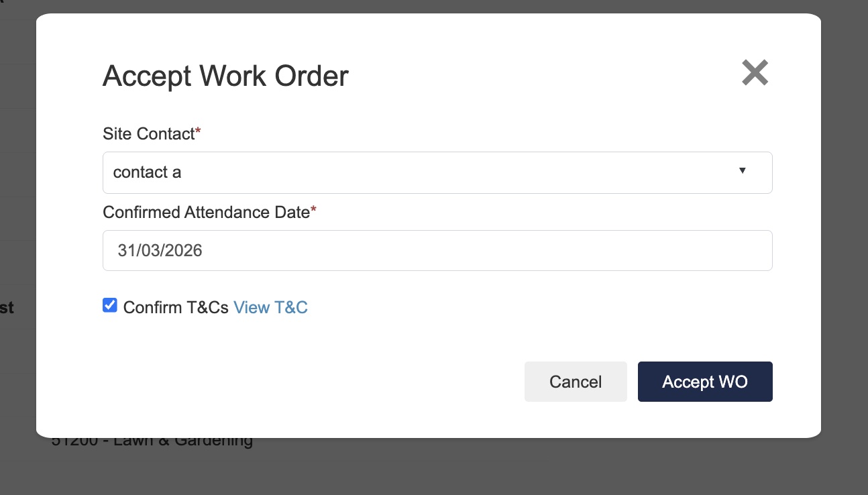Image resolution: width=868 pixels, height=495 pixels.
Task: Click the asterisk after Confirmed Attendance Date
Action: tap(314, 211)
